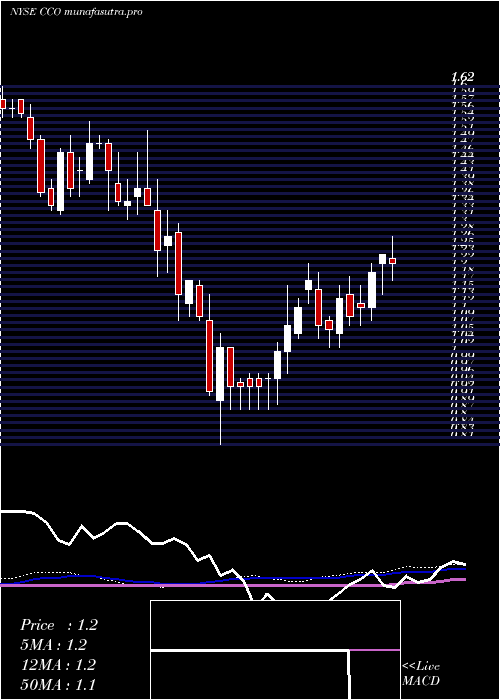Image resolution: width=500 pixels, height=700 pixels.
Task: Open the '<<Live MACD' label
Action: click(421, 673)
